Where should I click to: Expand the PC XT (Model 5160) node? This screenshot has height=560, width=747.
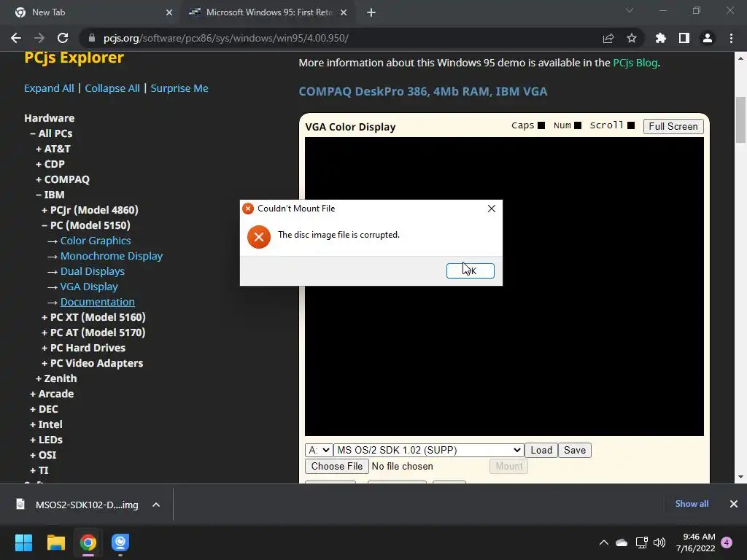click(93, 317)
